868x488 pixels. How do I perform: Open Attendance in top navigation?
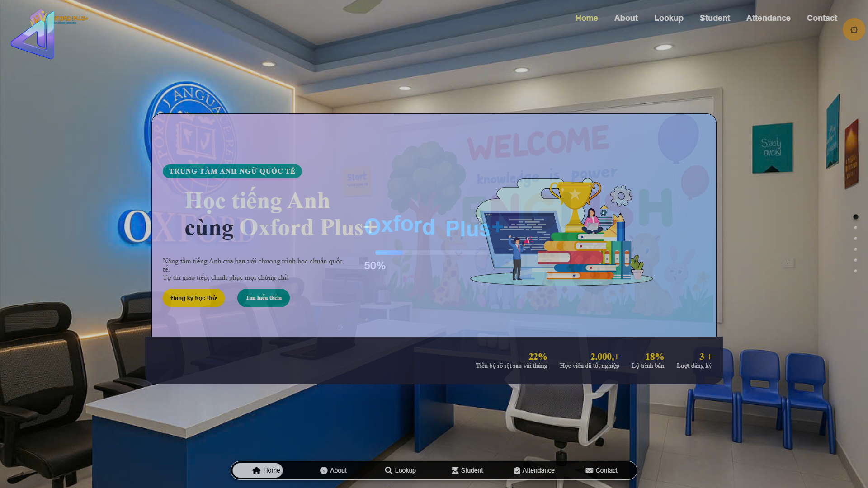[x=768, y=18]
